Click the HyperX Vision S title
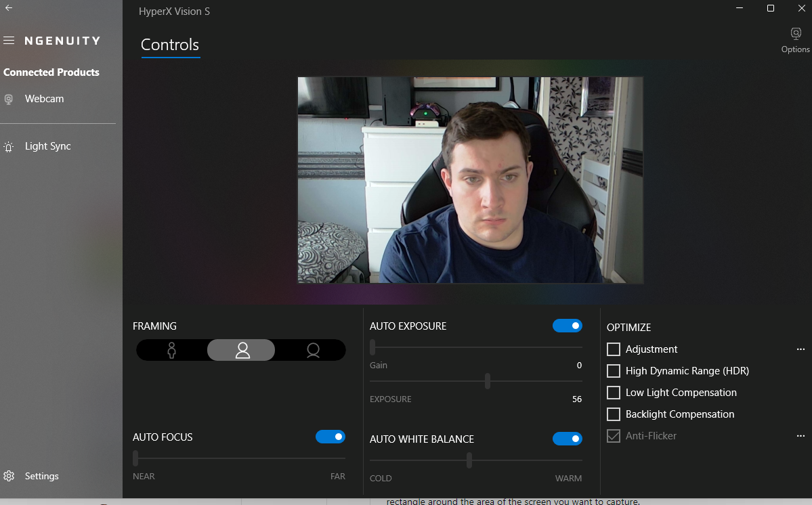This screenshot has width=812, height=505. [174, 12]
